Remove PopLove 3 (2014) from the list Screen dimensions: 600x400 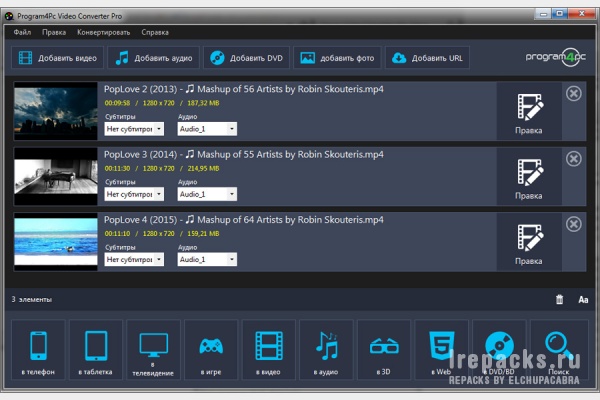(574, 159)
